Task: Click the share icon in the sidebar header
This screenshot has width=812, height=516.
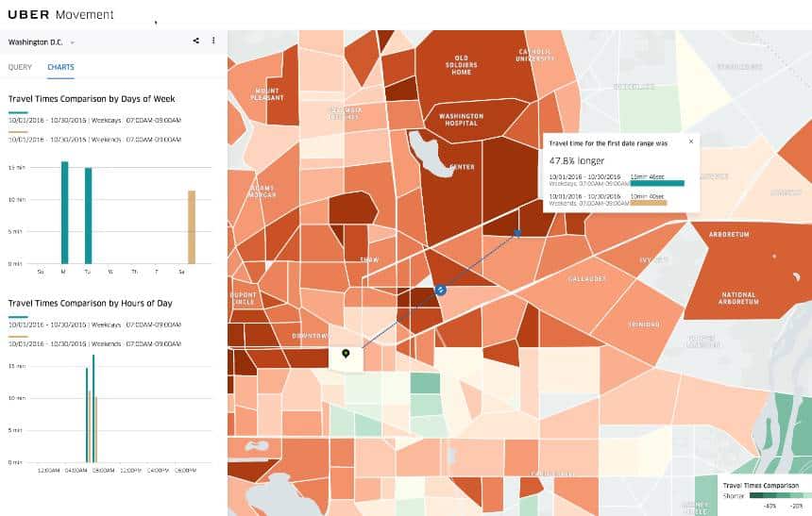Action: point(195,41)
